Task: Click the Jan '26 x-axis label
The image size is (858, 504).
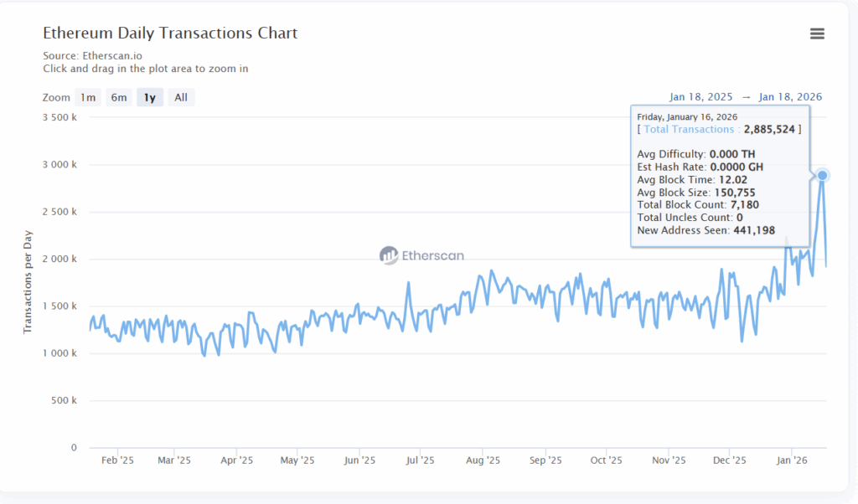Action: pos(792,460)
